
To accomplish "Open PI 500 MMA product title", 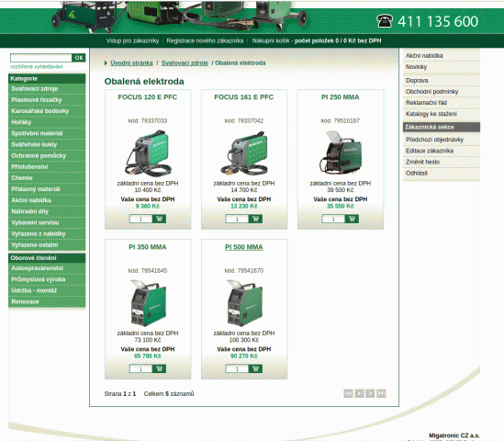I will [x=244, y=247].
